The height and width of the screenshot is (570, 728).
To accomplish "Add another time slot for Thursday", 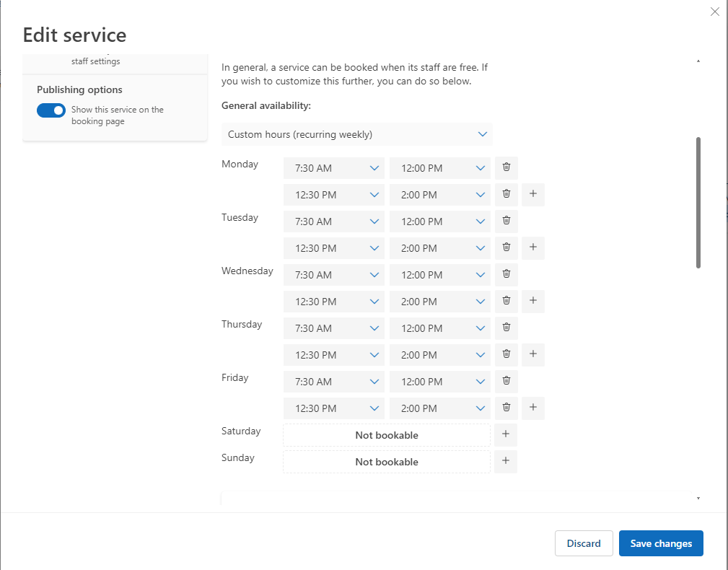I will pos(533,354).
